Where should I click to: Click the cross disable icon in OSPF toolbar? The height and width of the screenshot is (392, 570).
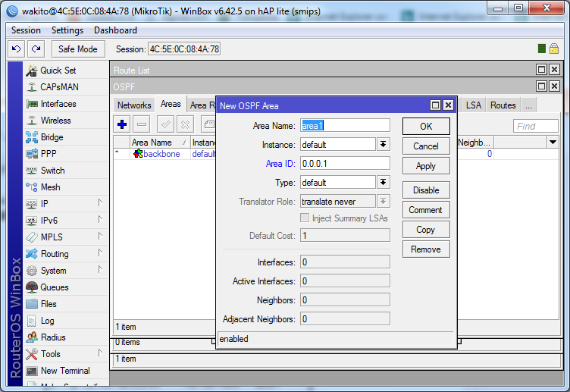[x=185, y=124]
